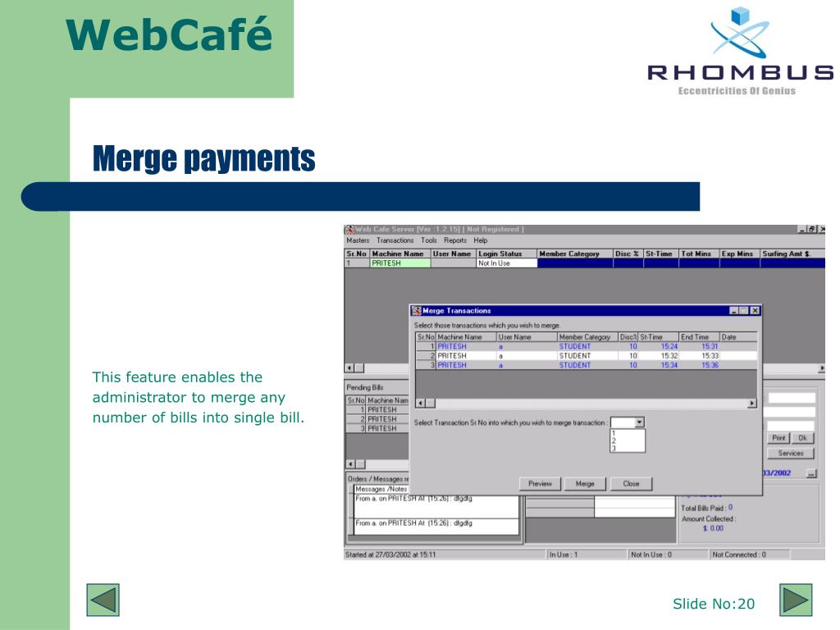
Task: Select the Messages /Notes tab
Action: coord(381,489)
